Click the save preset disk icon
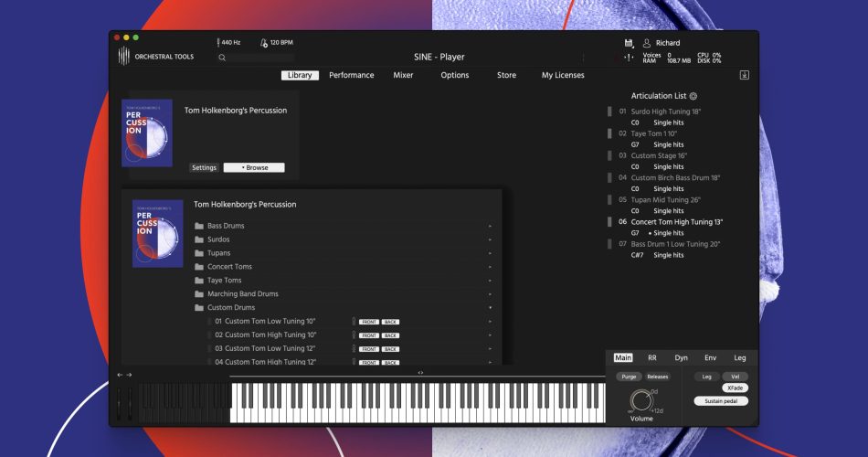Screen dimensions: 868x457 point(629,43)
